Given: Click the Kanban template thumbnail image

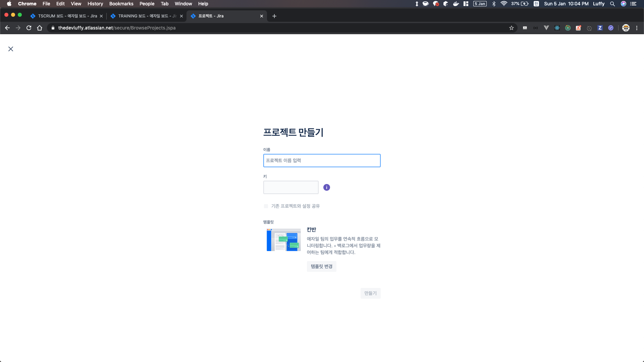Looking at the screenshot, I should (x=283, y=240).
